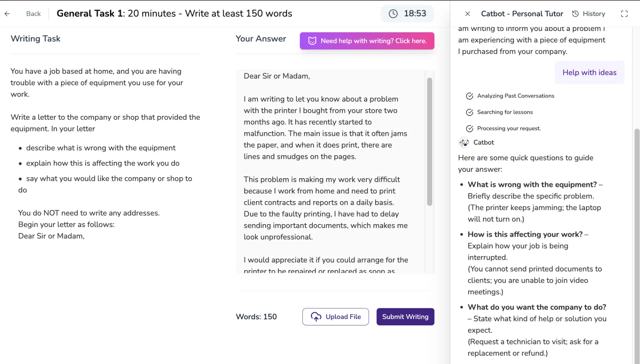The height and width of the screenshot is (364, 640).
Task: Click the Searching for lessons checkmark
Action: 470,113
